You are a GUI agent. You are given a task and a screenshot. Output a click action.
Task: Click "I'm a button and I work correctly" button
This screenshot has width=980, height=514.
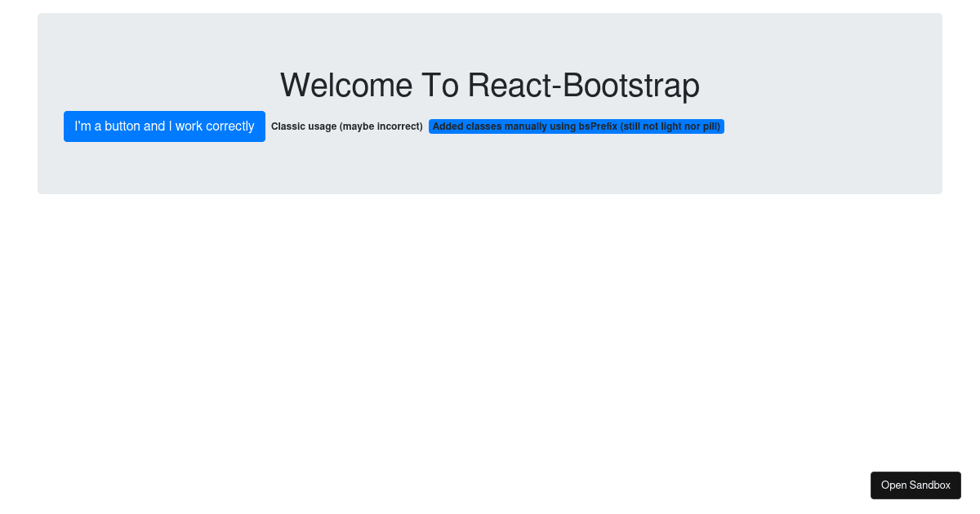point(164,126)
